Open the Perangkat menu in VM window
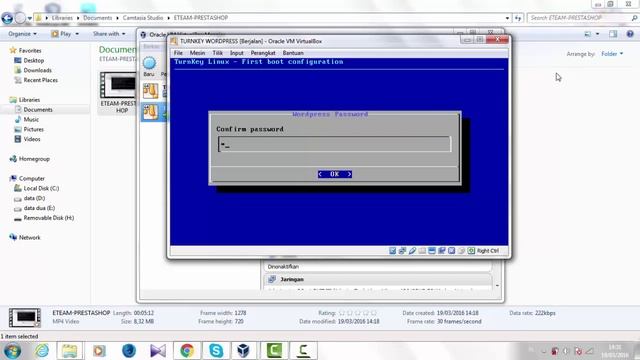The height and width of the screenshot is (360, 640). [x=263, y=53]
